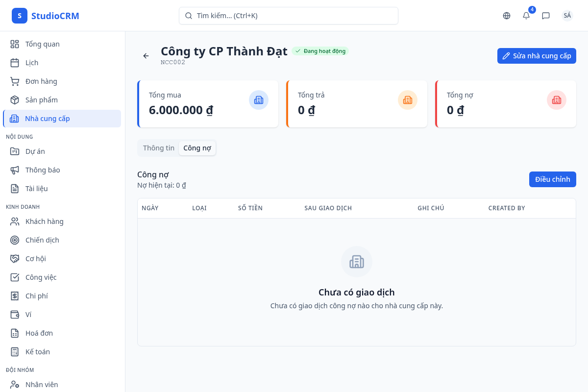Go to Tổng quan dashboard

click(x=42, y=44)
